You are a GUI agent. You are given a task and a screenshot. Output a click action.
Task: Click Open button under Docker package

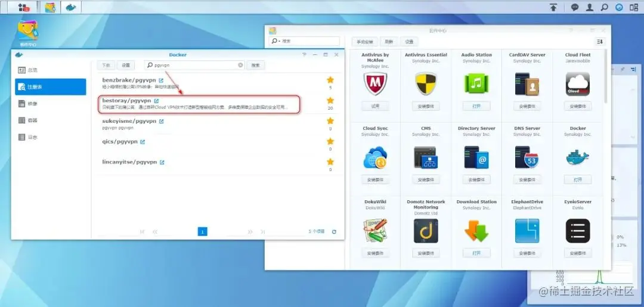(577, 180)
